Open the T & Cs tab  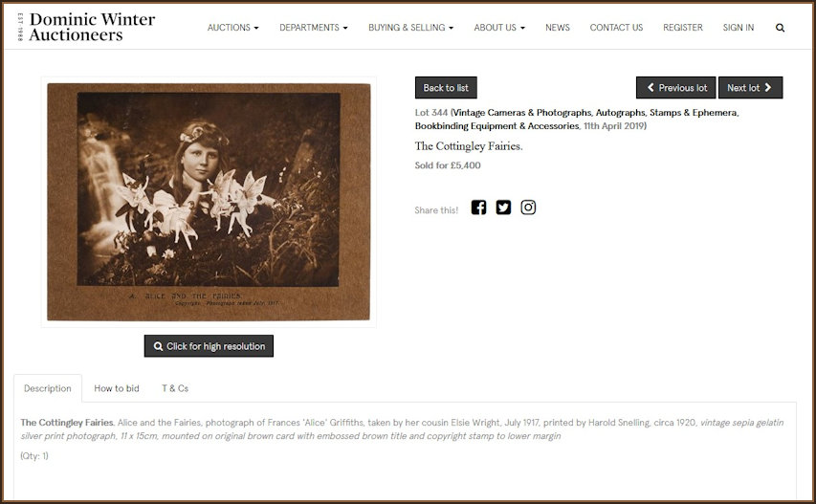tap(175, 388)
